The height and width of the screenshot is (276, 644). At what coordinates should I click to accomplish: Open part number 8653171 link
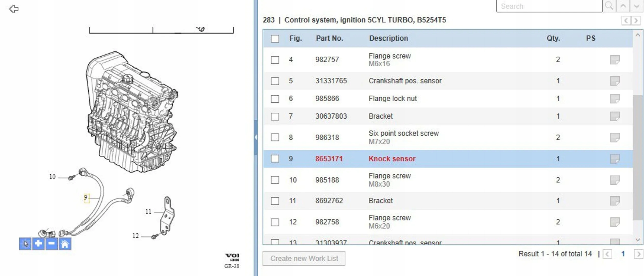329,159
